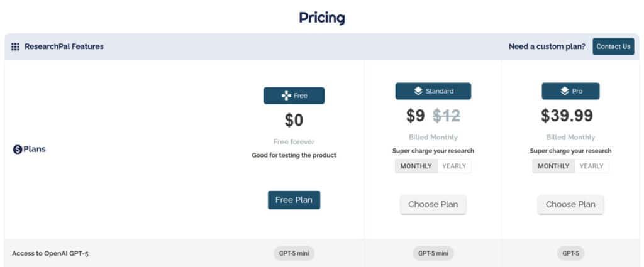The height and width of the screenshot is (267, 644).
Task: Click the GPT-5 mini pill in Free column
Action: [x=294, y=254]
